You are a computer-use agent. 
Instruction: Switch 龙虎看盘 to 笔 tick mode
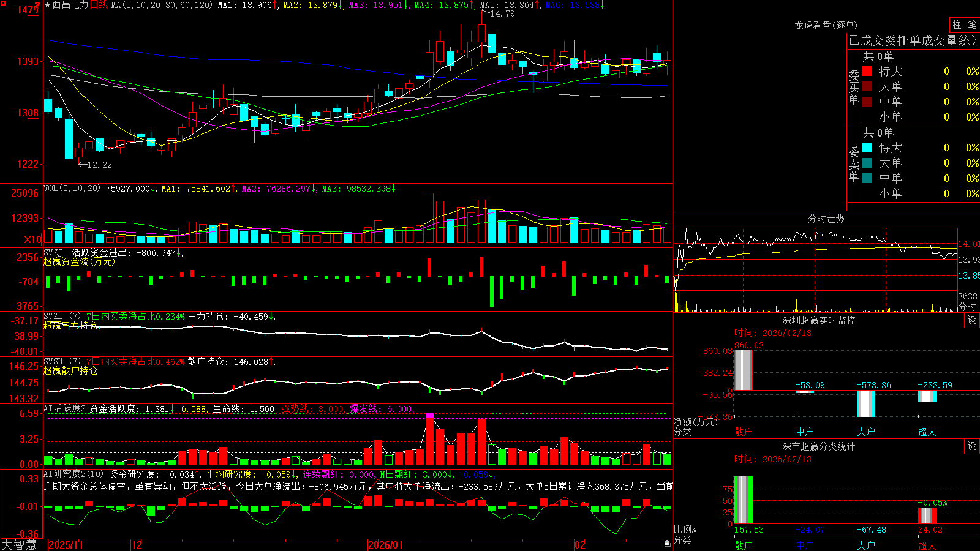pyautogui.click(x=972, y=24)
